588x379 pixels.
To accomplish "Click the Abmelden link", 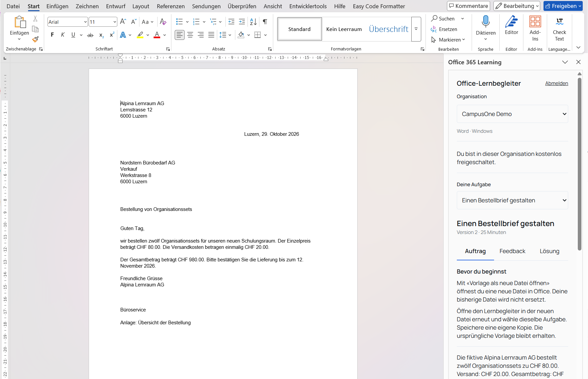I will click(556, 83).
